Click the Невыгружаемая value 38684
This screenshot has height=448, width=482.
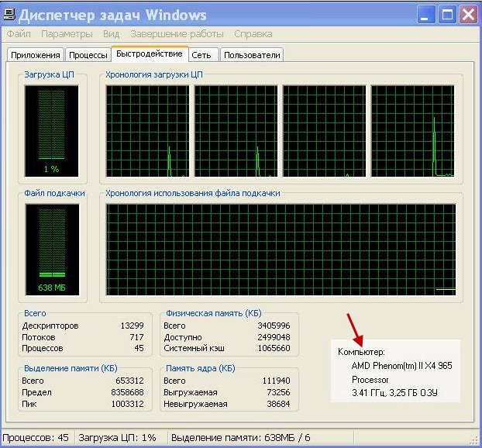278,404
